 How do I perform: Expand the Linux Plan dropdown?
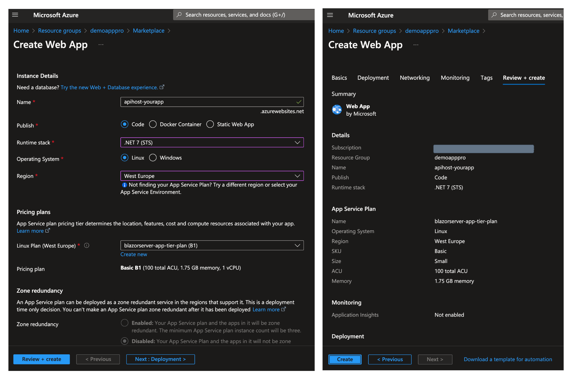212,246
